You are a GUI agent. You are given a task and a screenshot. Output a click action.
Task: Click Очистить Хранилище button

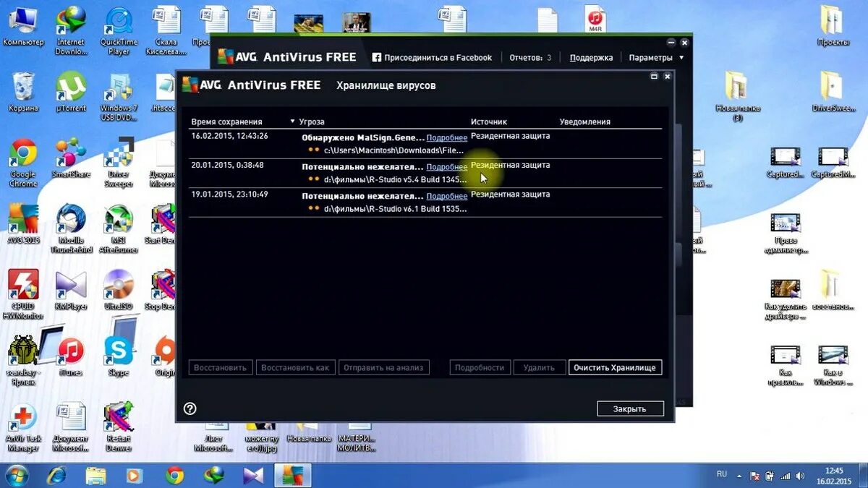click(615, 367)
